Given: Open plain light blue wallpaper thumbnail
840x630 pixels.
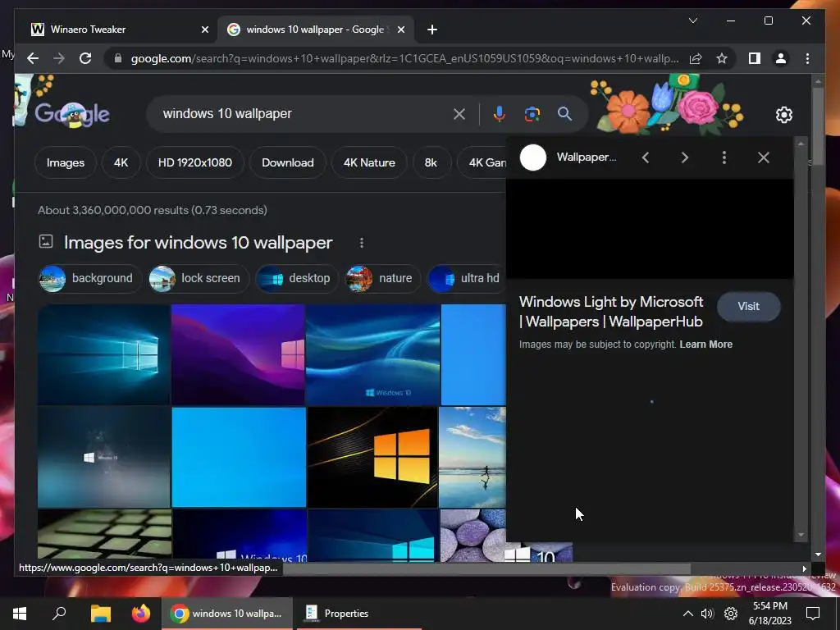Looking at the screenshot, I should (239, 457).
